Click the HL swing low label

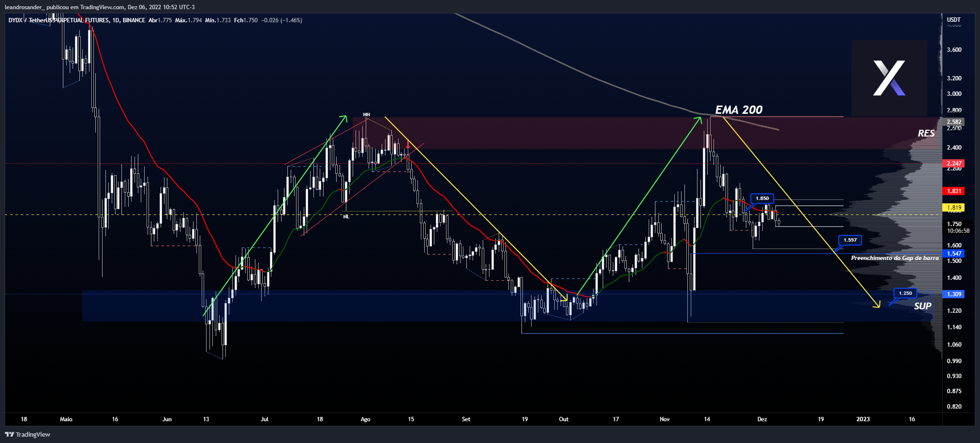click(x=346, y=216)
